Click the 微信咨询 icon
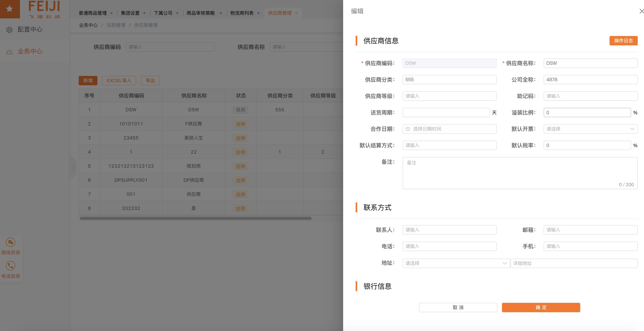 11,242
